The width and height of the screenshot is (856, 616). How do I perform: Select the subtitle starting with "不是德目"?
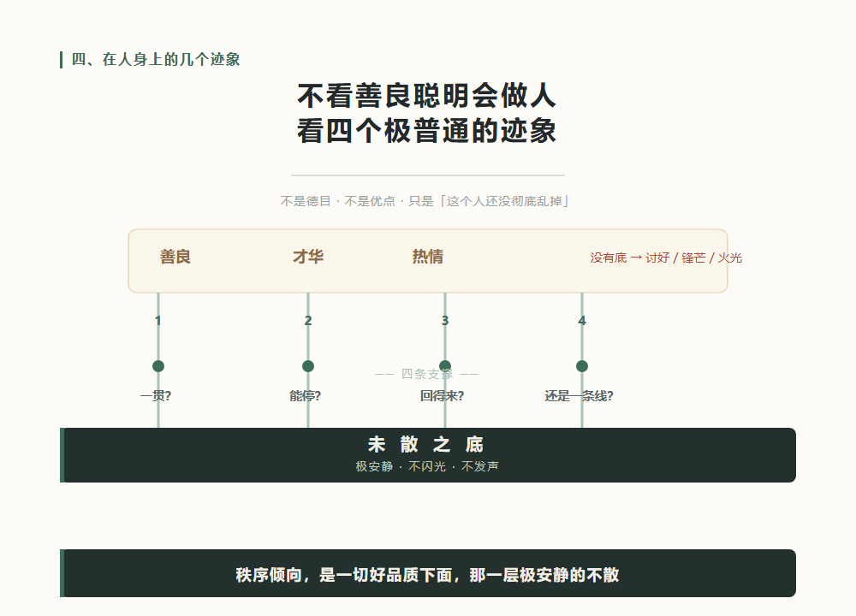[x=425, y=201]
